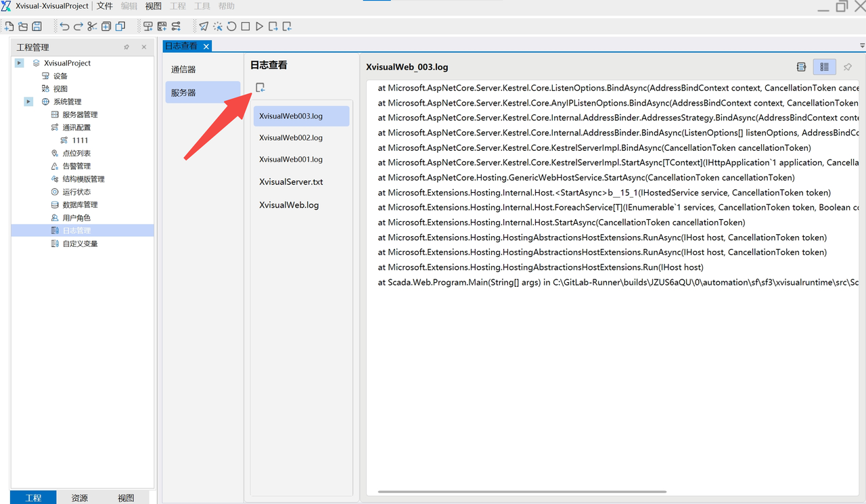The height and width of the screenshot is (504, 866).
Task: Click the paper plane publish icon
Action: (x=204, y=26)
